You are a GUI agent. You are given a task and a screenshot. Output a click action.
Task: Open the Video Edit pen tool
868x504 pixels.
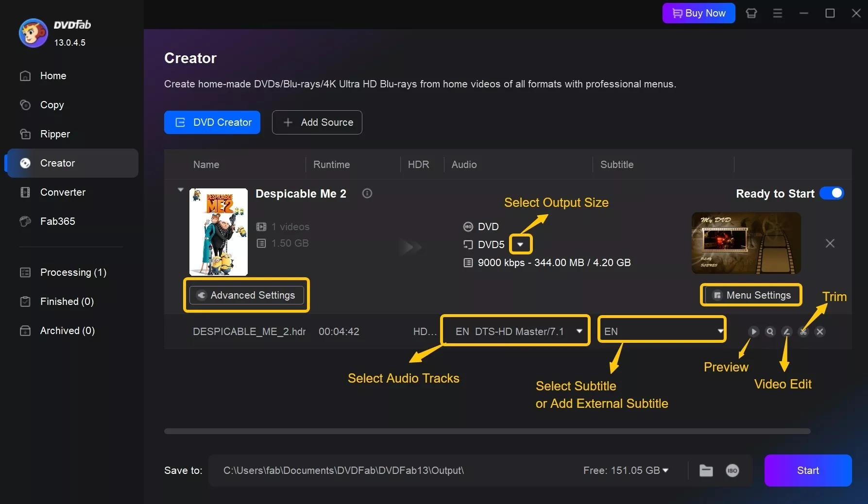[x=787, y=332]
